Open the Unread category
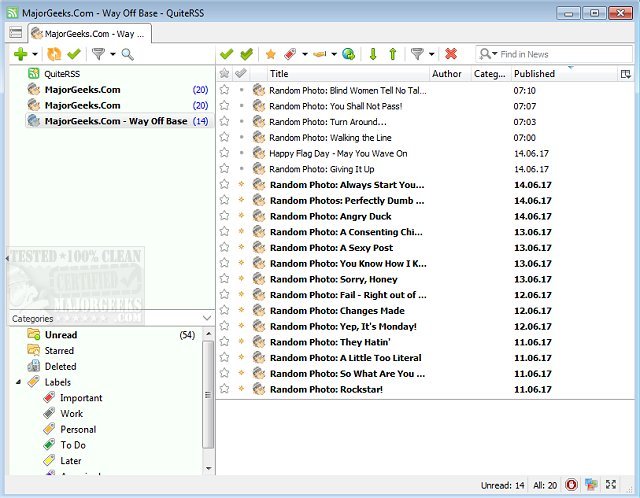 click(x=61, y=335)
